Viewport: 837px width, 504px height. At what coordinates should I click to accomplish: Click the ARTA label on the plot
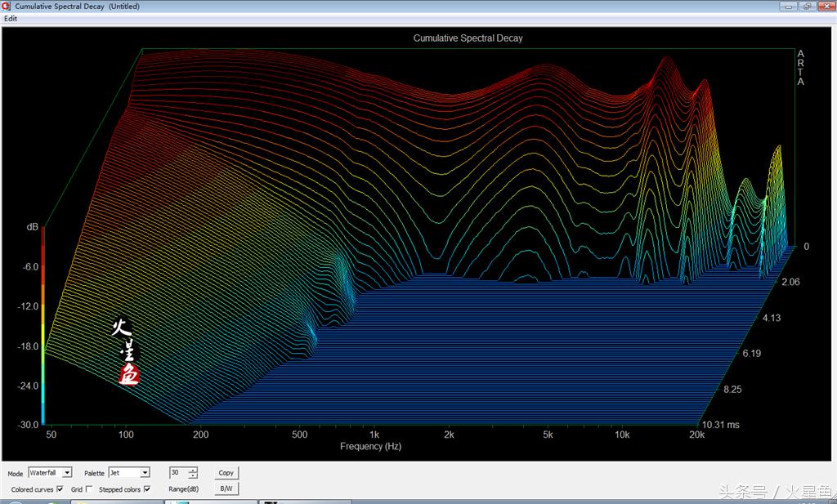pyautogui.click(x=800, y=68)
